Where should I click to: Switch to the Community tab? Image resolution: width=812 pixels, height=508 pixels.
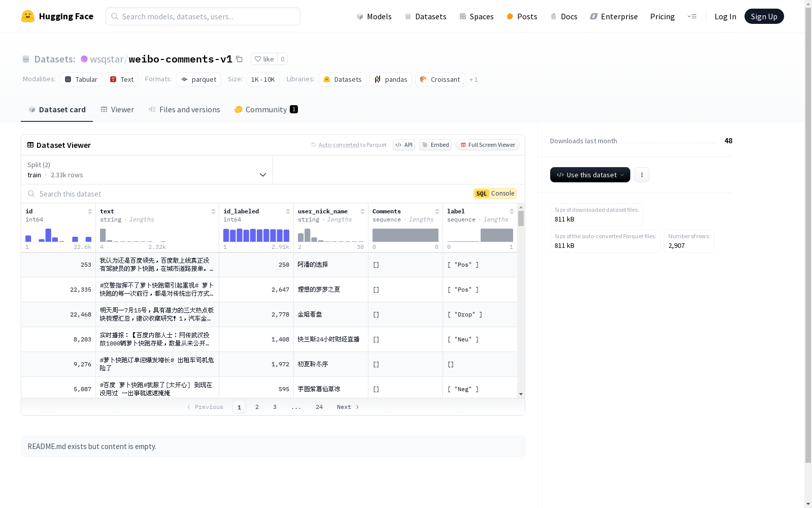[x=266, y=110]
